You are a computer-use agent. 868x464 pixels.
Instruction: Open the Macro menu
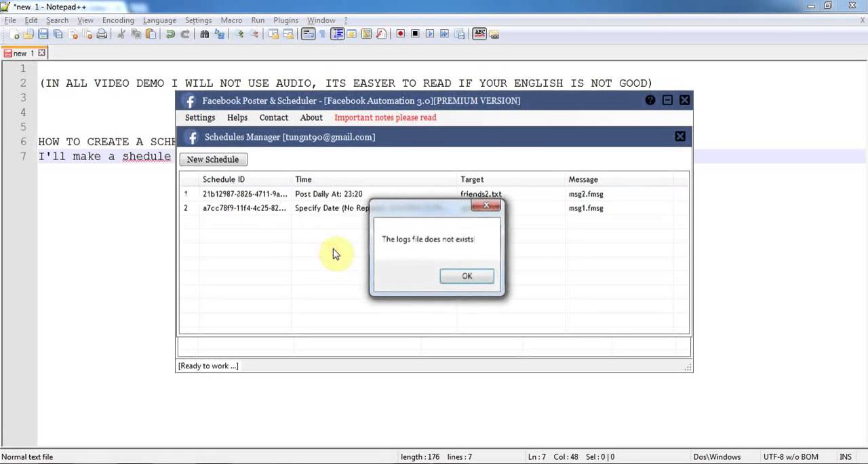[x=231, y=20]
